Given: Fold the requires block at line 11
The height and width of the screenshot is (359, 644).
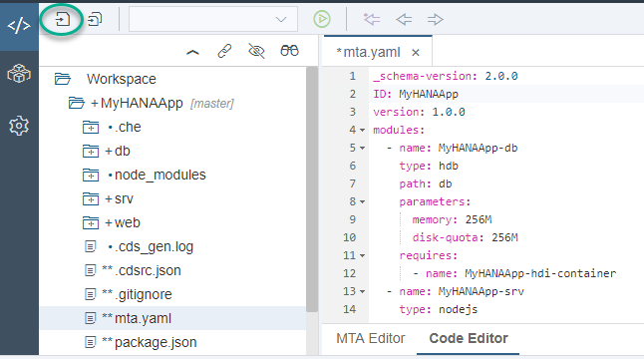Looking at the screenshot, I should coord(363,256).
